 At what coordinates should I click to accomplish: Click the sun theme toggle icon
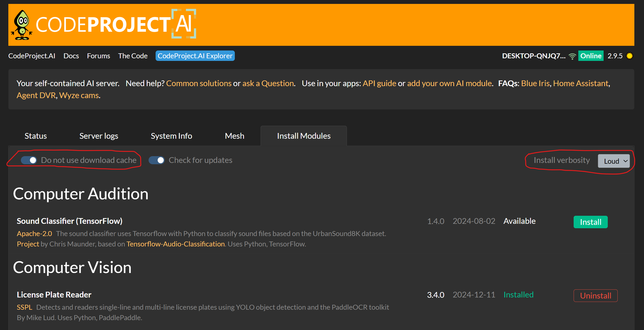click(629, 56)
